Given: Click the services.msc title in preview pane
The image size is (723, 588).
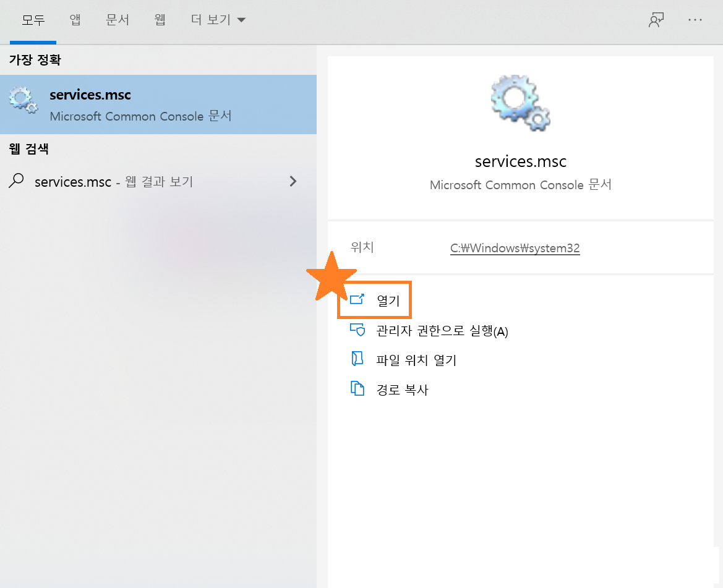Looking at the screenshot, I should tap(521, 161).
